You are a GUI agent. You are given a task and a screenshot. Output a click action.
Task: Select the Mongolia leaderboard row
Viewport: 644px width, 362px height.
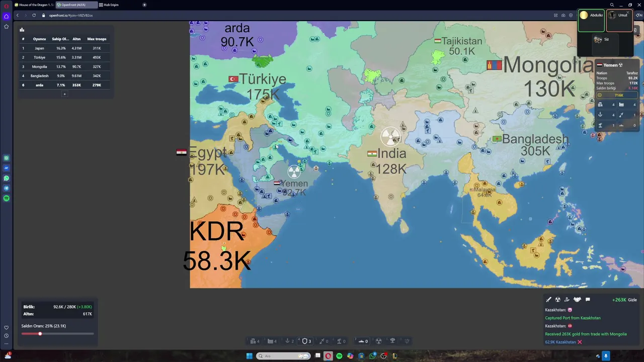click(64, 66)
